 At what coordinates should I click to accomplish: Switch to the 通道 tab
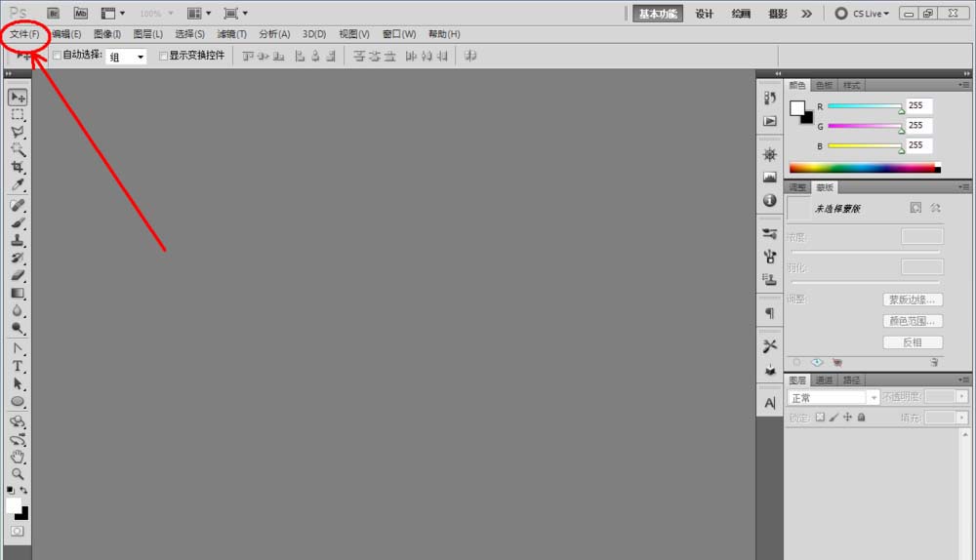point(824,380)
